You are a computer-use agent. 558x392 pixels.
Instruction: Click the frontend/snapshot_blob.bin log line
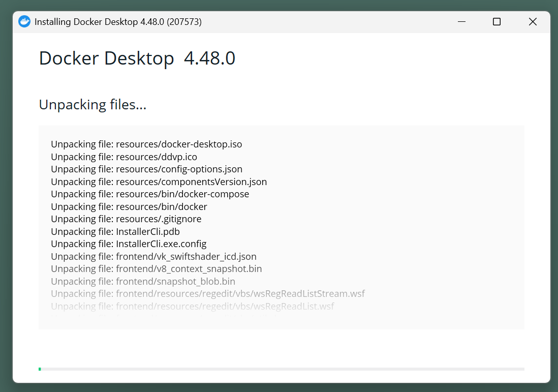pyautogui.click(x=143, y=282)
